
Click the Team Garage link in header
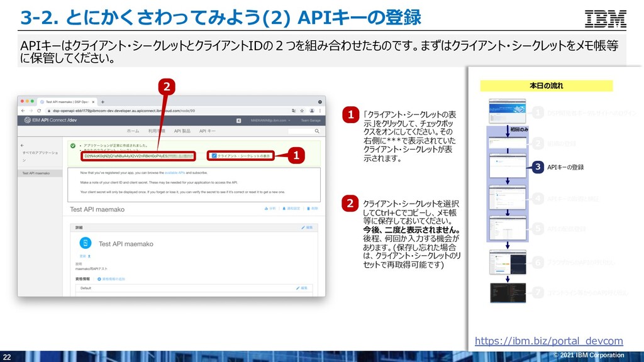[x=311, y=121]
